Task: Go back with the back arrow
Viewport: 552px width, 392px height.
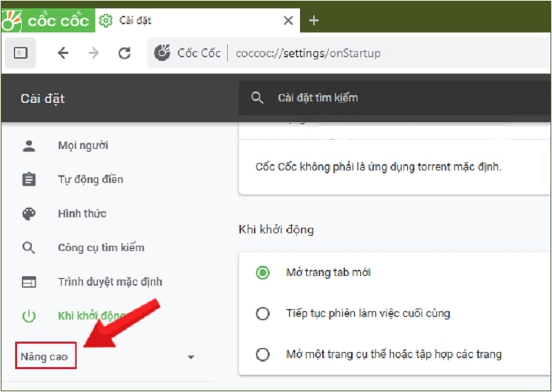Action: 63,53
